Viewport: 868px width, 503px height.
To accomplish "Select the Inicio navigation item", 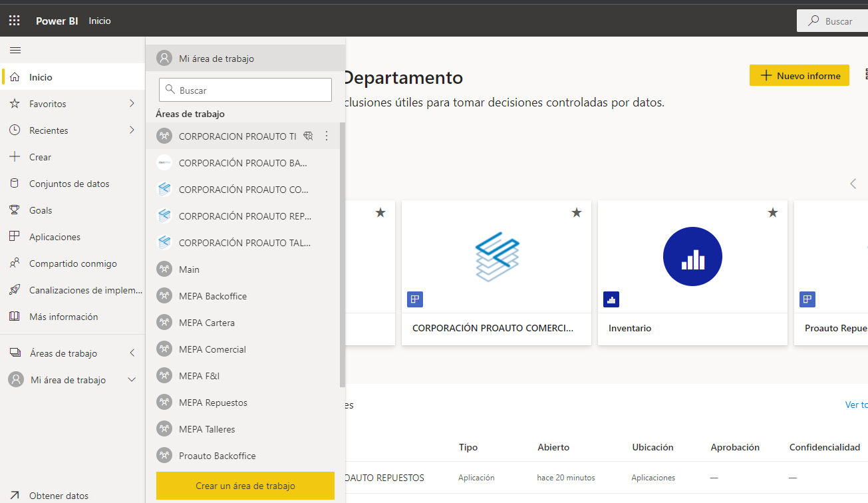I will 72,77.
